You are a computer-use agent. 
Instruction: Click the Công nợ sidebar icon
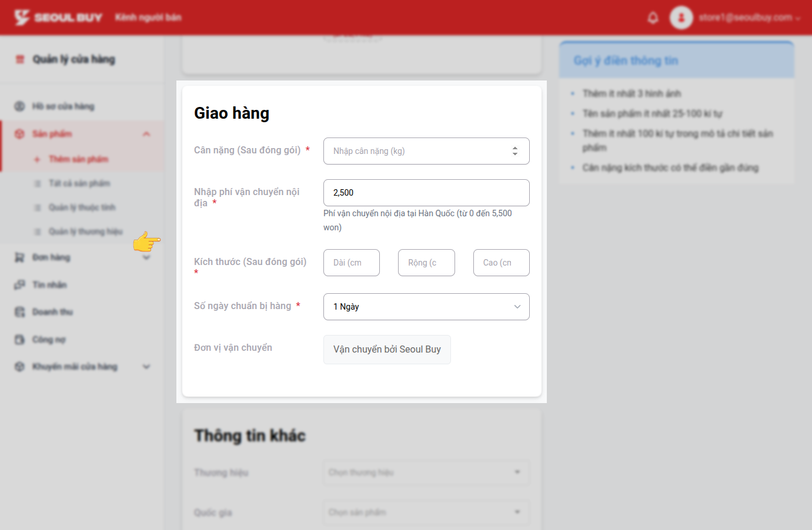click(19, 340)
